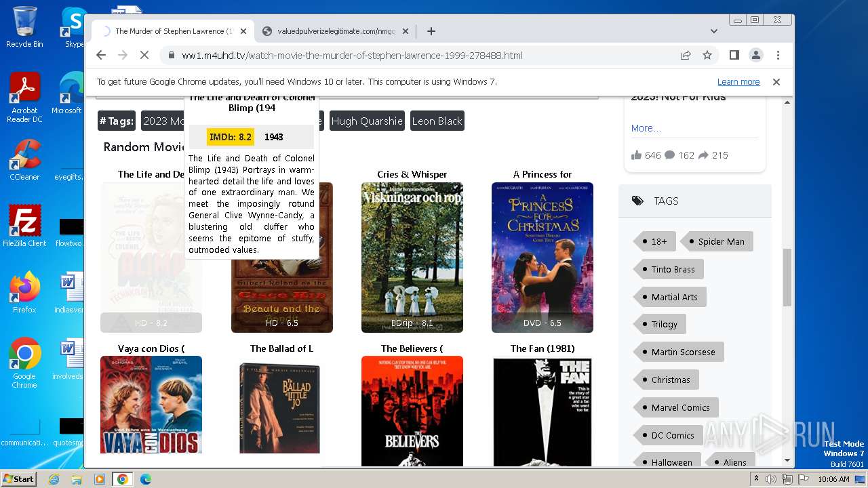Open Google Chrome desktop shortcut
This screenshot has height=488, width=868.
24,363
